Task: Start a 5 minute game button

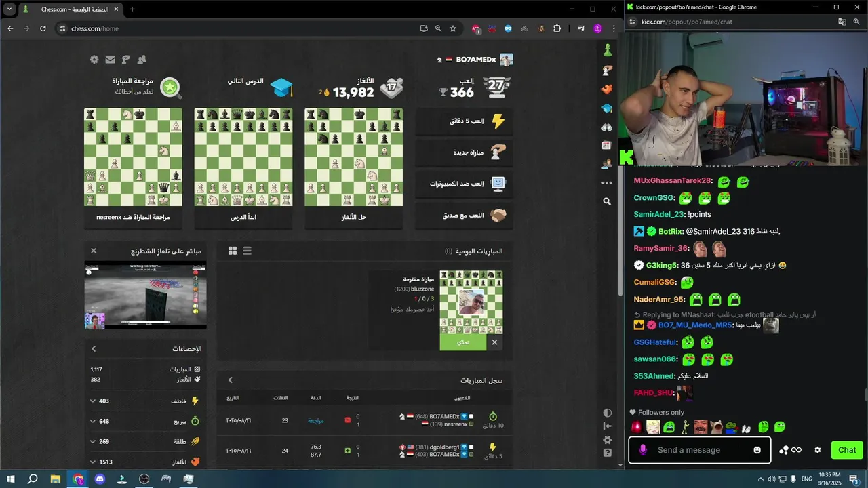Action: coord(464,121)
